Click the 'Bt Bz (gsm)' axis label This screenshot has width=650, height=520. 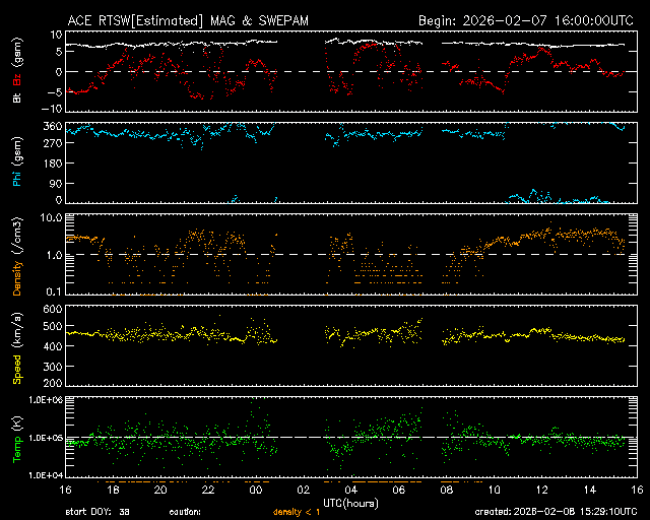(17, 70)
